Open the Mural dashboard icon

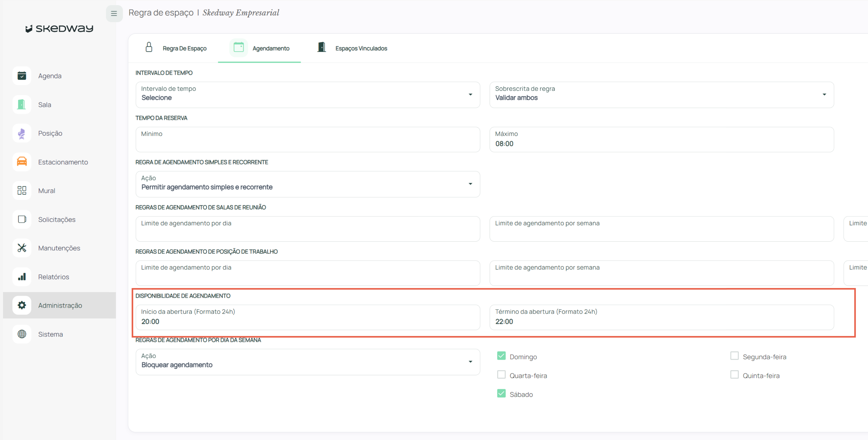tap(22, 191)
